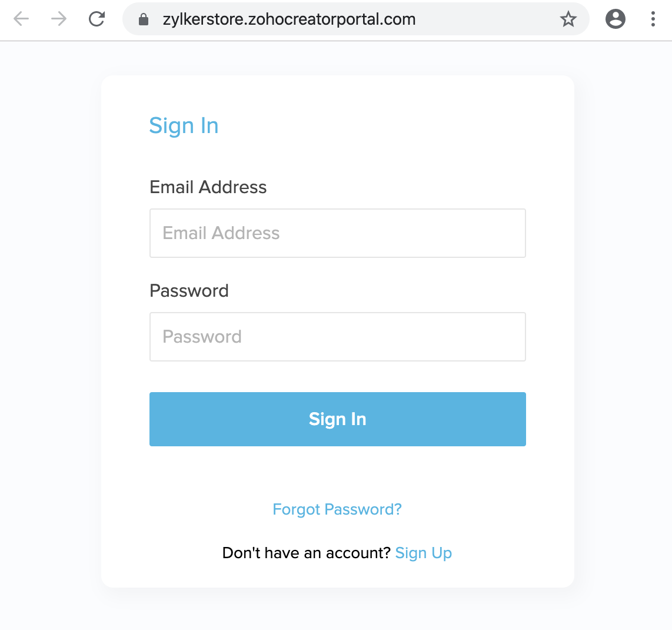
Task: Click the Password input field
Action: pos(338,336)
